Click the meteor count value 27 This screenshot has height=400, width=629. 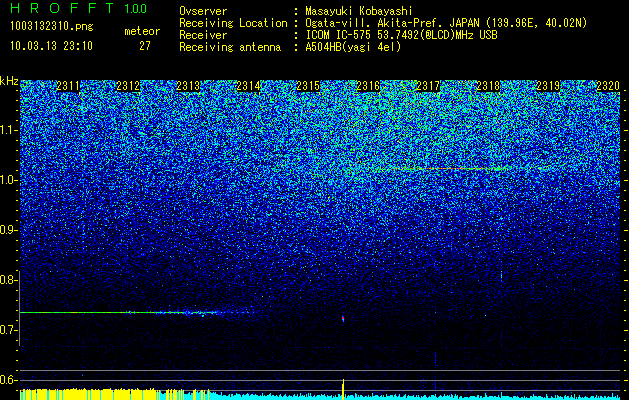[145, 46]
